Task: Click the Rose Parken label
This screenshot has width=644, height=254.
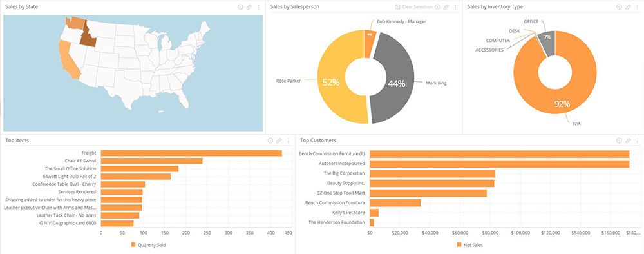Action: [289, 81]
